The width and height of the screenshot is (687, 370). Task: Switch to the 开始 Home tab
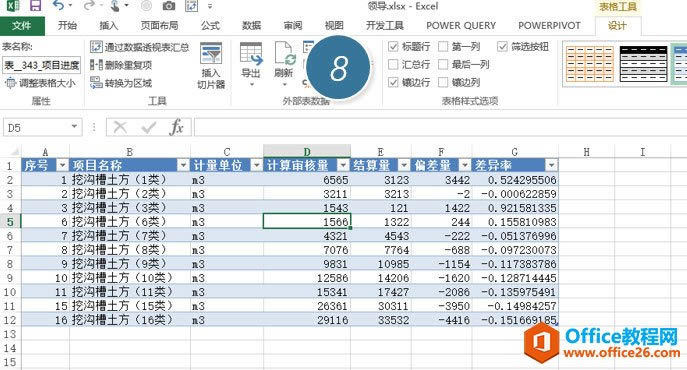[x=67, y=26]
